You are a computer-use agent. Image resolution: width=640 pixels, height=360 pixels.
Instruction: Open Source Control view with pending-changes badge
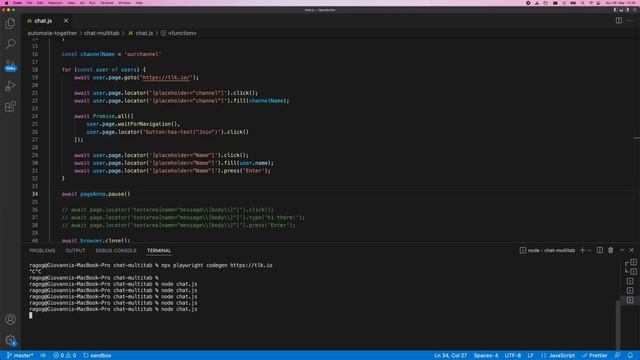click(x=10, y=65)
